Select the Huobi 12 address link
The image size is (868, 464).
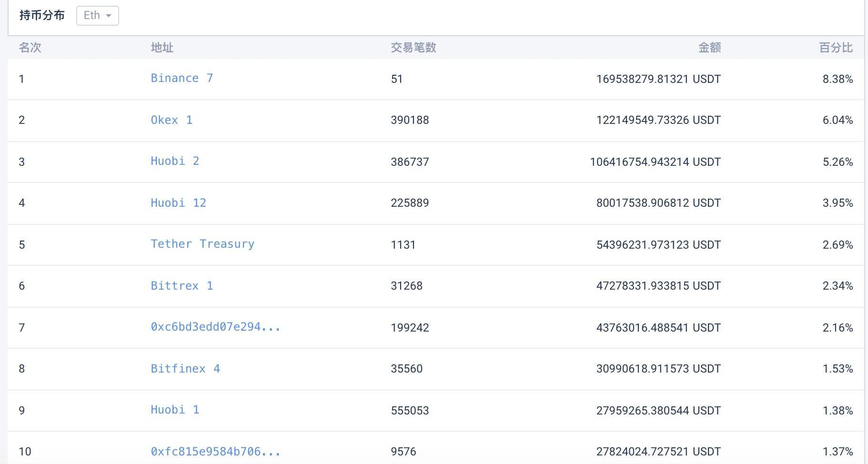point(178,203)
